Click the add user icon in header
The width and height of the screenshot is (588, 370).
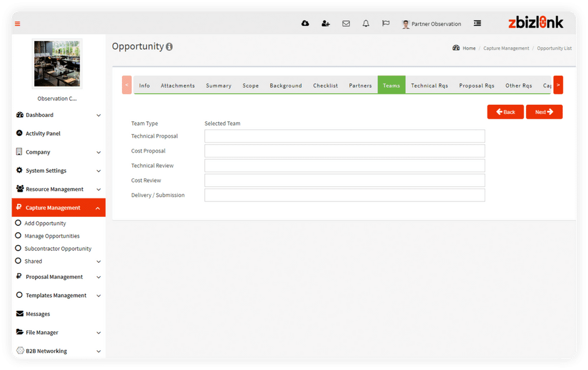(x=325, y=24)
